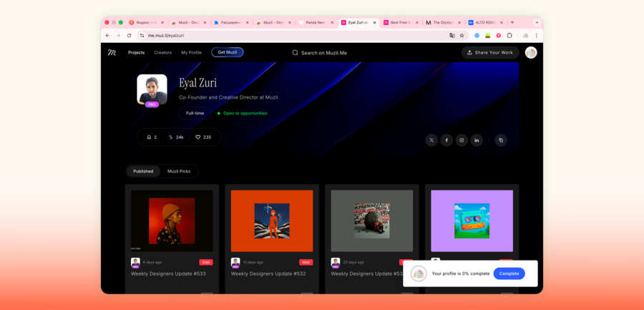This screenshot has width=644, height=310.
Task: Open the Projects nav item
Action: point(137,53)
